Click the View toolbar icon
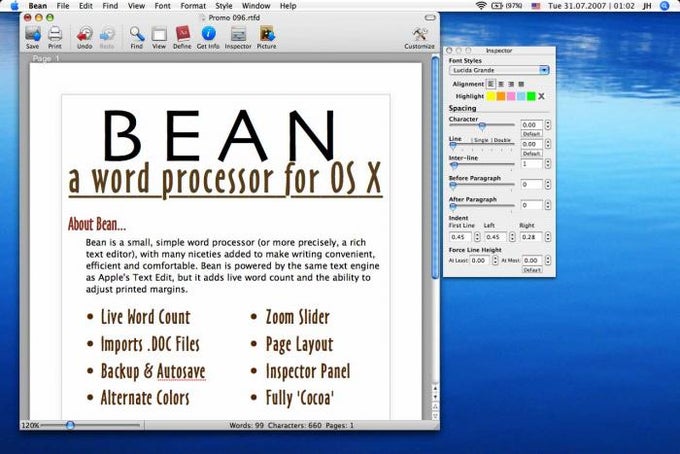 click(159, 34)
